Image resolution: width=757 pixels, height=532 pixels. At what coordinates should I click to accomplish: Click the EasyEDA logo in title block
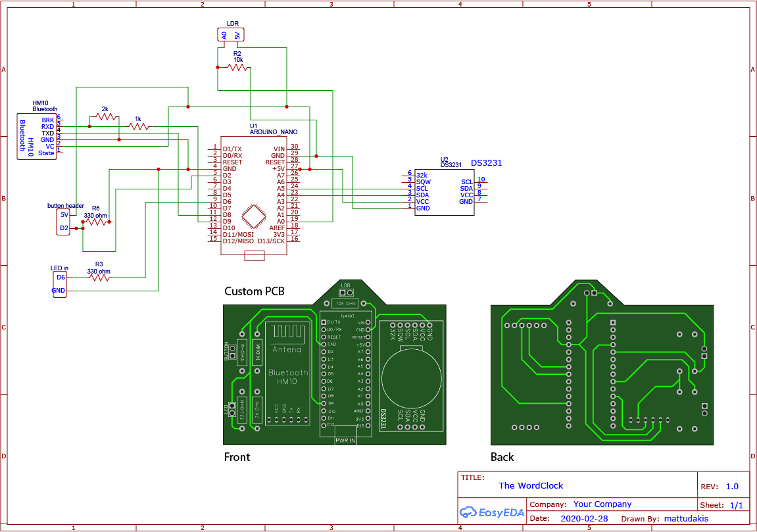pos(491,512)
